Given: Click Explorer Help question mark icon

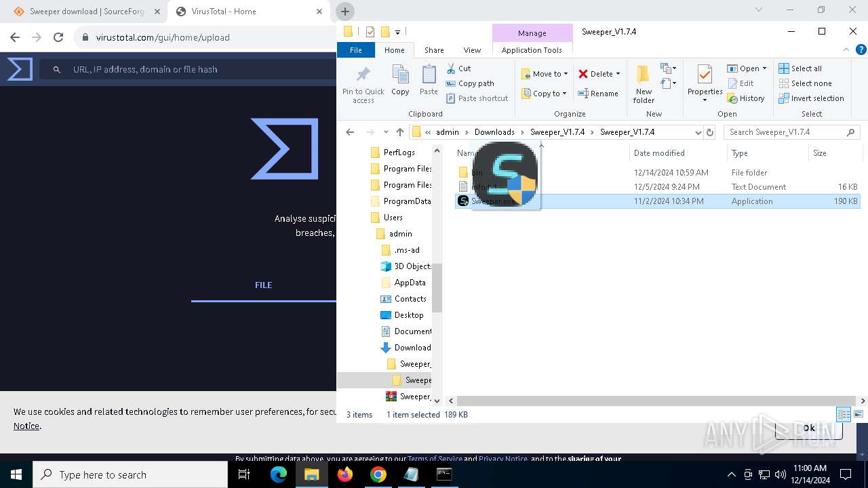Looking at the screenshot, I should coord(861,49).
